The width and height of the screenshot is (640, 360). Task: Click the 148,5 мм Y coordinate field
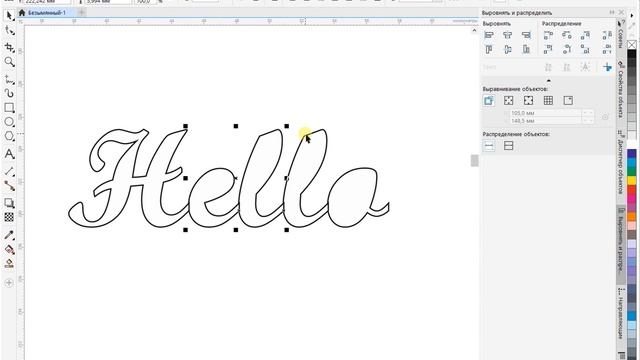click(545, 121)
